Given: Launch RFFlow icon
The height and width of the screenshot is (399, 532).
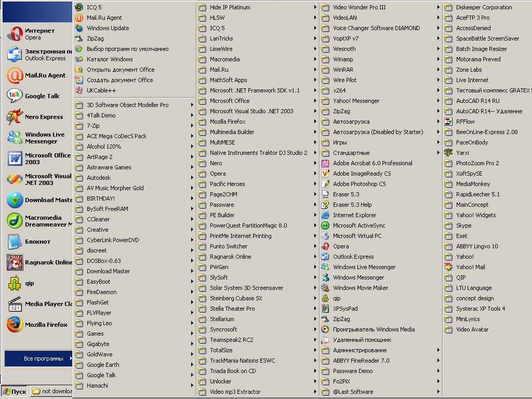Looking at the screenshot, I should pos(448,122).
